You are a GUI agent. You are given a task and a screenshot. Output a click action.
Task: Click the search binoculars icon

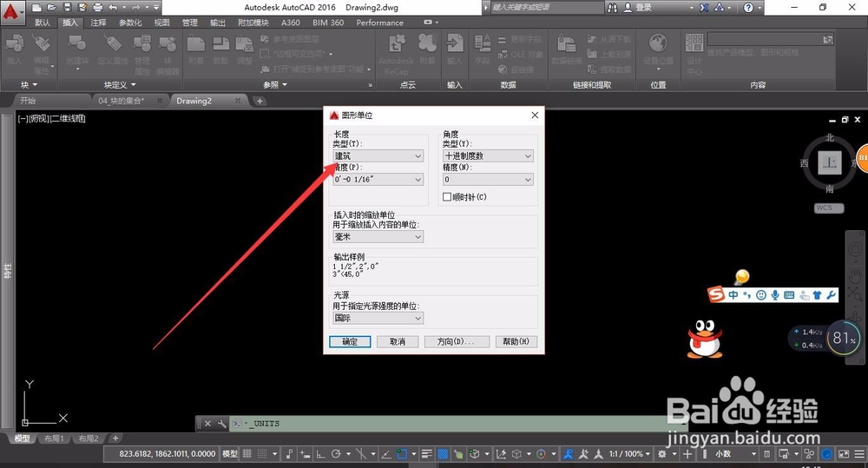pos(612,8)
